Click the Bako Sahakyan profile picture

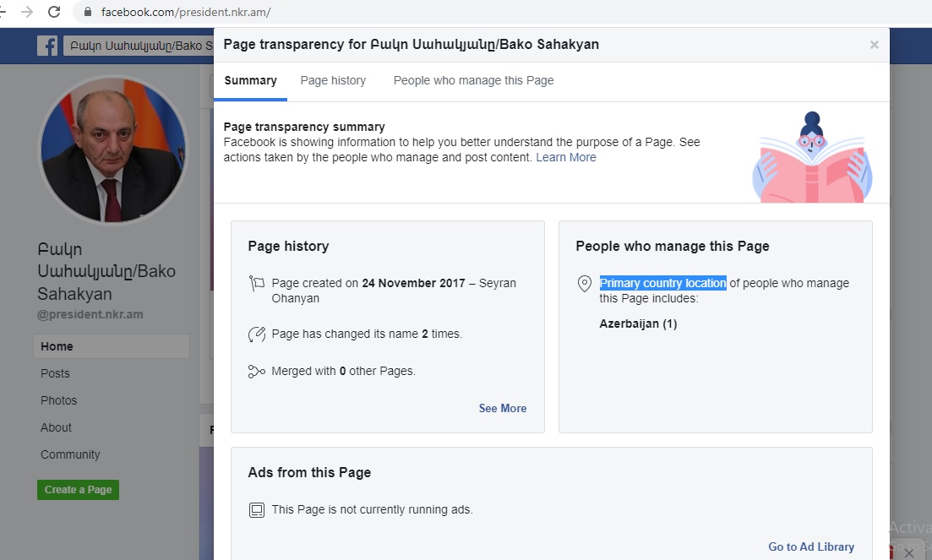click(113, 150)
